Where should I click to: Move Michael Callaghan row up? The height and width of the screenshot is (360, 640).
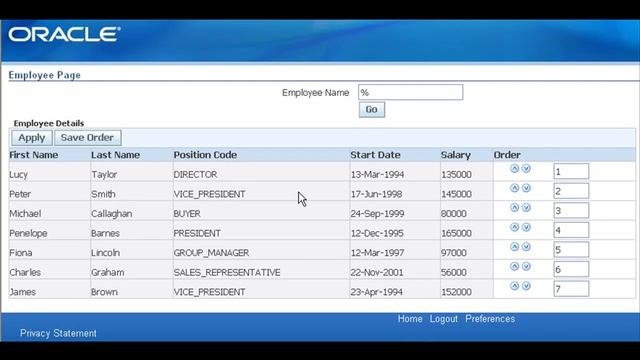(514, 208)
